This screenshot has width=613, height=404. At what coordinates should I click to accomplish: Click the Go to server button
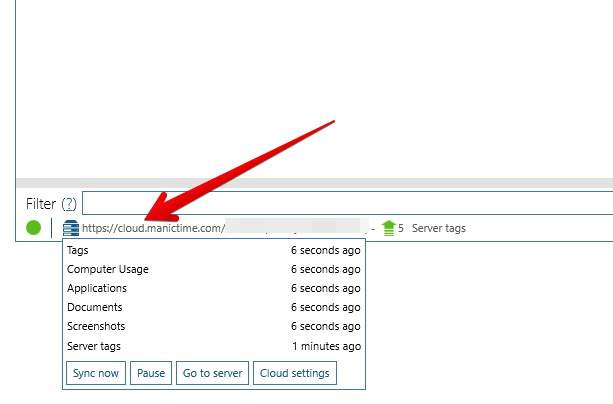click(213, 373)
